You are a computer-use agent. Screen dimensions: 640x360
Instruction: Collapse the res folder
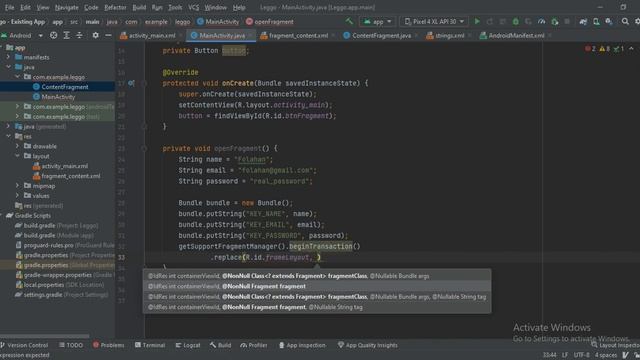[x=8, y=136]
